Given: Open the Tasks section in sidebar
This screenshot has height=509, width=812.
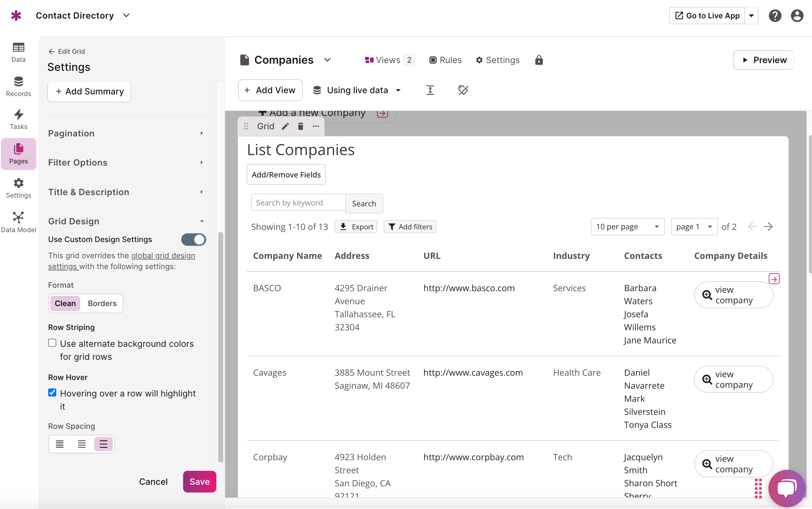Looking at the screenshot, I should coord(19,120).
